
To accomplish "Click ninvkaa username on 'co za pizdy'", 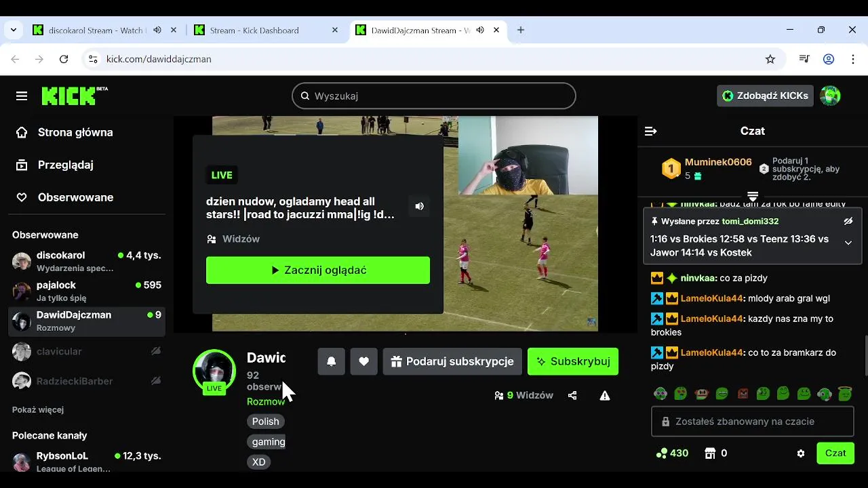I will pos(698,278).
